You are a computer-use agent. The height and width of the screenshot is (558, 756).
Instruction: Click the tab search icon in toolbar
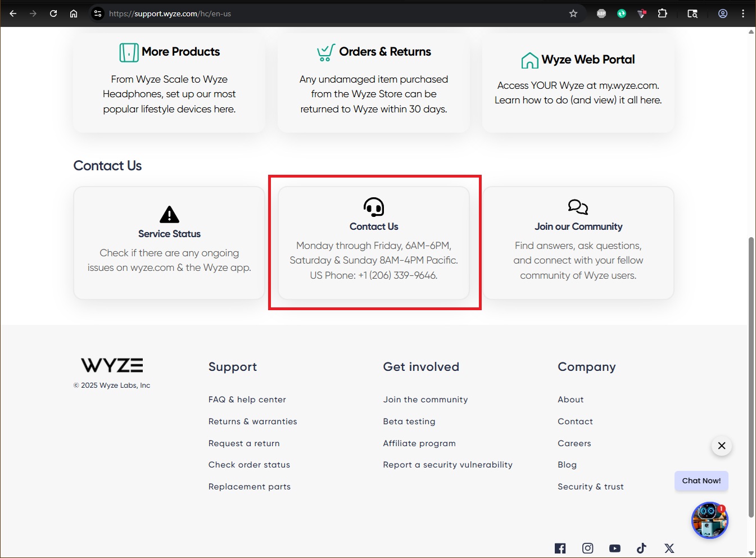click(692, 13)
